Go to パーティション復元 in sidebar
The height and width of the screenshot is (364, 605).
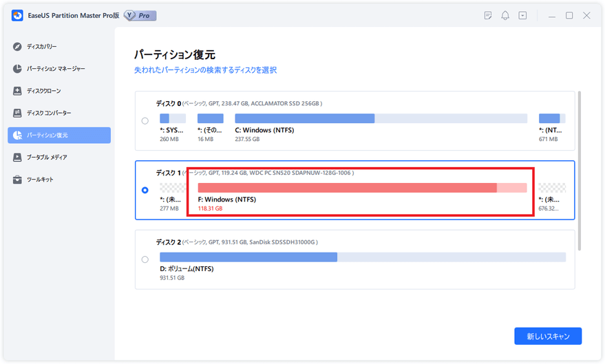pos(59,136)
